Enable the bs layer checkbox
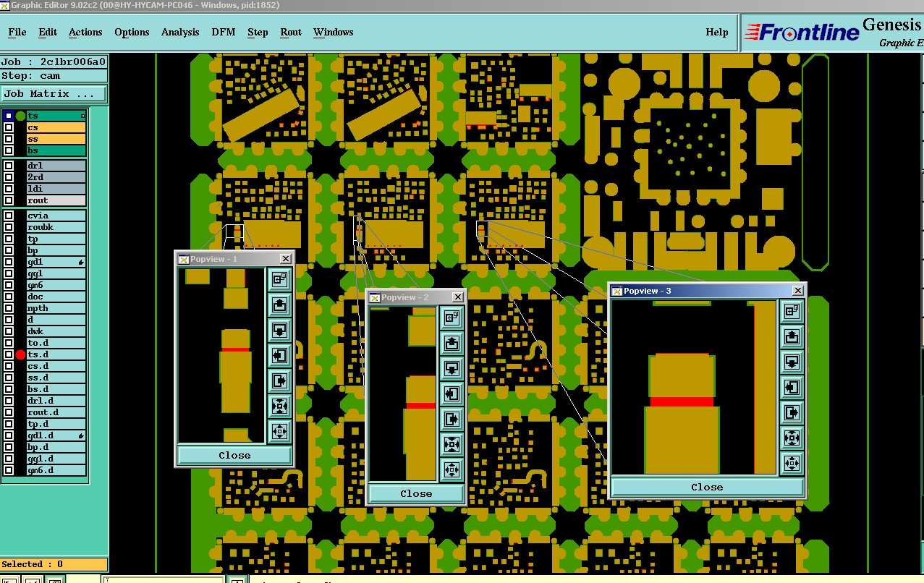Image resolution: width=924 pixels, height=583 pixels. [9, 150]
